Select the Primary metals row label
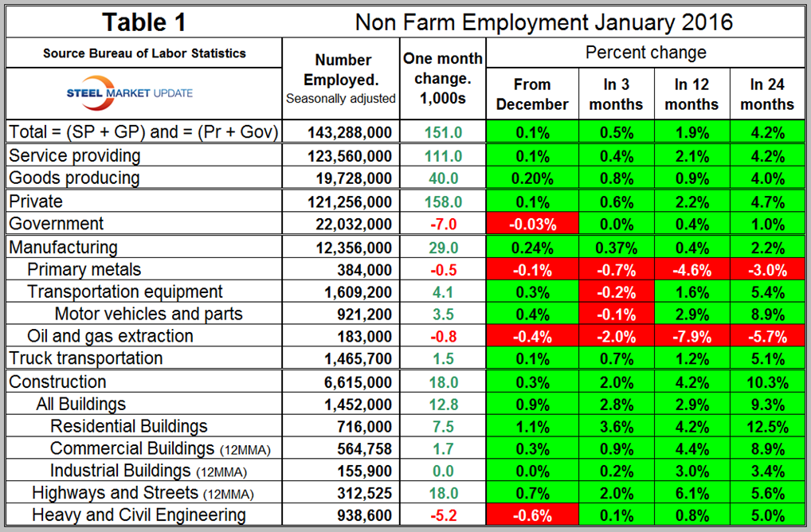 pyautogui.click(x=84, y=269)
